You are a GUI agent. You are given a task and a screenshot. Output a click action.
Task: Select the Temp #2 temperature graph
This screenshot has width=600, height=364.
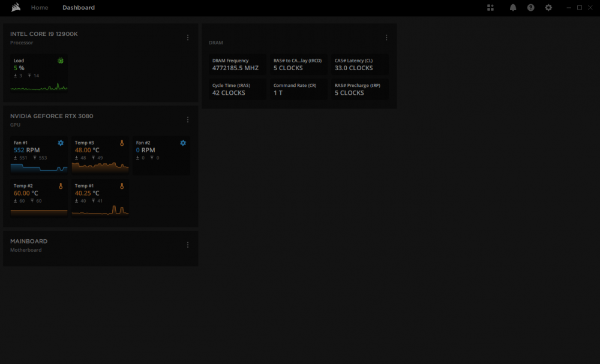39,212
